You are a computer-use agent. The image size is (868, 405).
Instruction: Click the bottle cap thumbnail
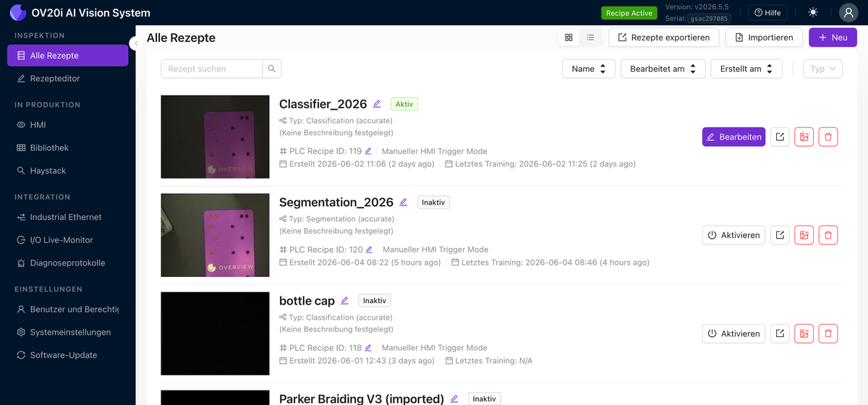pyautogui.click(x=215, y=333)
